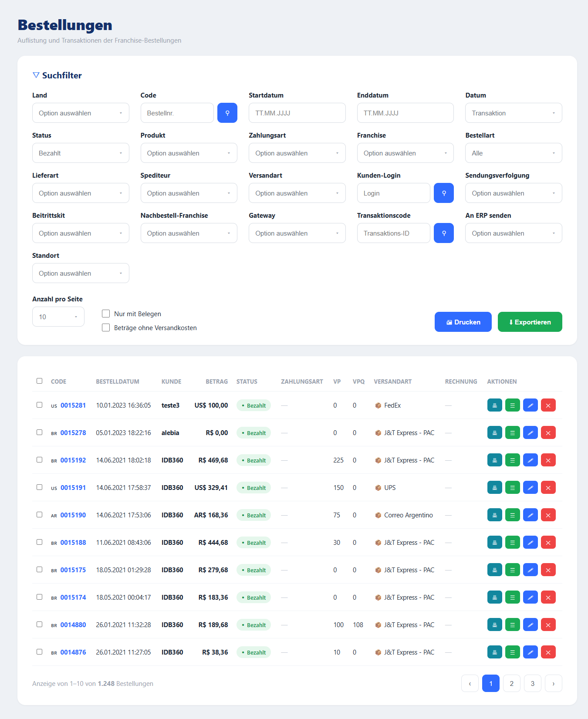The height and width of the screenshot is (719, 588).
Task: Open details list for order 0015190
Action: 513,515
